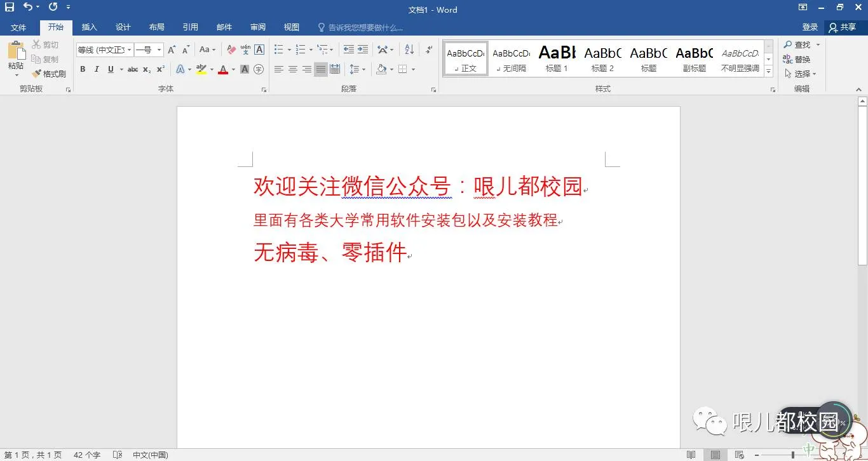Open the 文件 file menu

point(18,27)
